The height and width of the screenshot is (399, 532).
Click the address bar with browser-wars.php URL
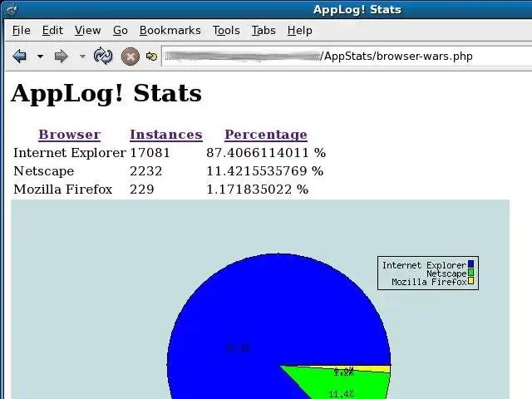coord(346,56)
